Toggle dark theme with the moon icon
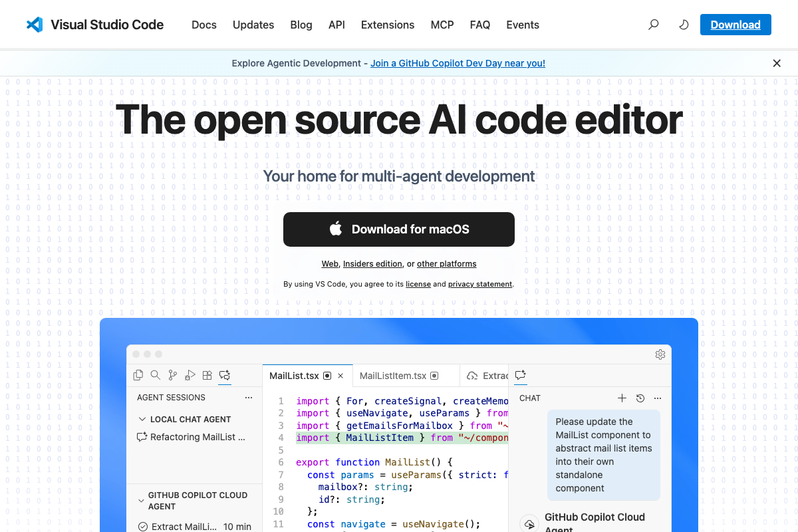 [684, 25]
